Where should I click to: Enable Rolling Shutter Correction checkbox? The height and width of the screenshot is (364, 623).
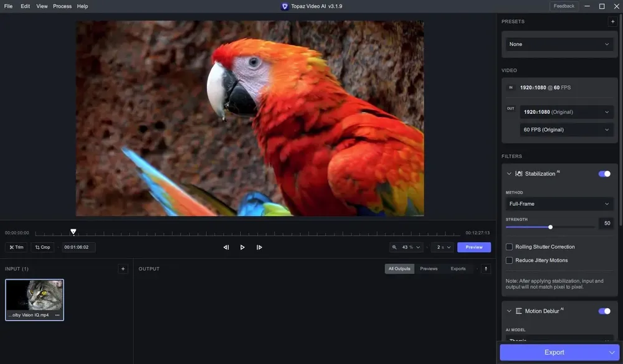click(509, 247)
